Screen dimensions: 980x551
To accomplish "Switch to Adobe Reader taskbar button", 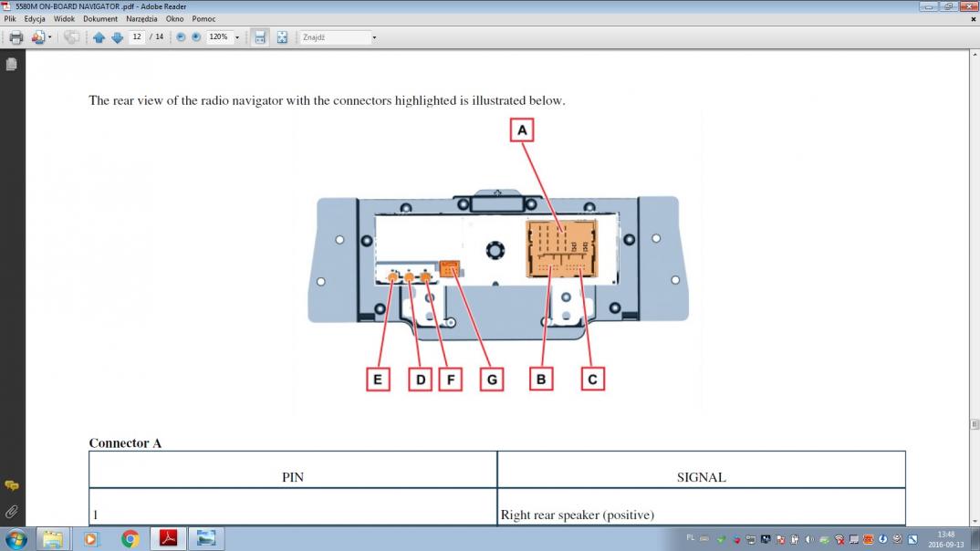I will pos(168,538).
